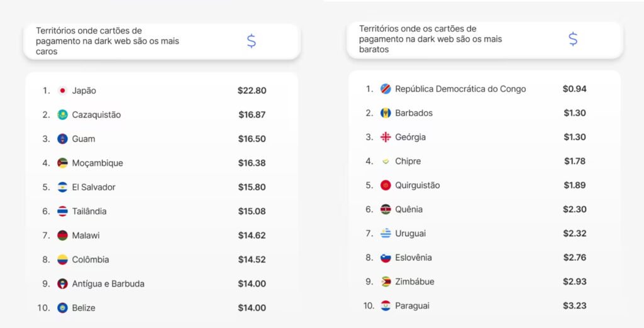The width and height of the screenshot is (644, 328).
Task: Click the Japan flag icon
Action: (x=62, y=90)
